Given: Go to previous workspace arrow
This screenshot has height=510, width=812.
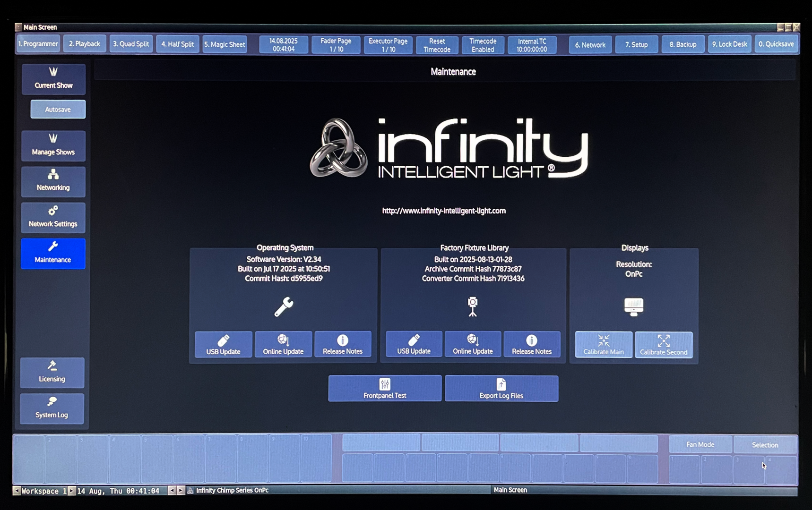Looking at the screenshot, I should click(17, 491).
